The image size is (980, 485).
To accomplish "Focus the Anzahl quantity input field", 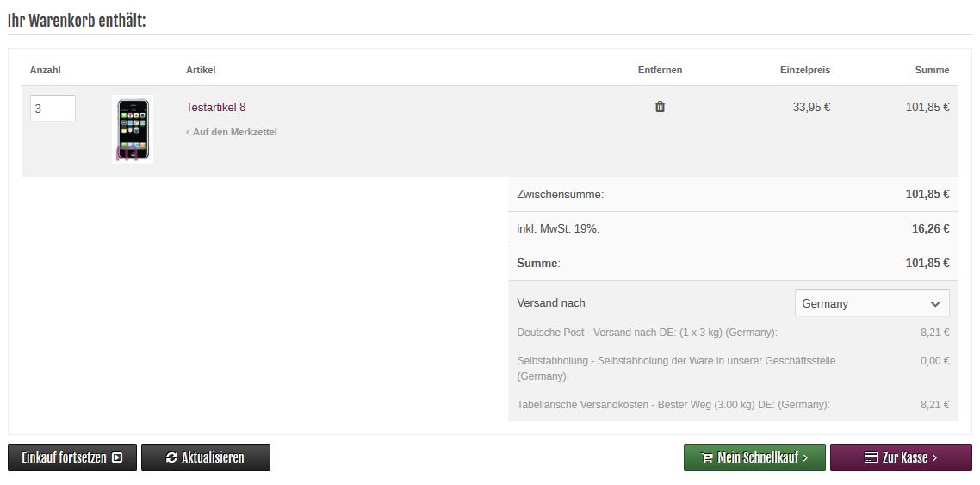I will tap(53, 109).
